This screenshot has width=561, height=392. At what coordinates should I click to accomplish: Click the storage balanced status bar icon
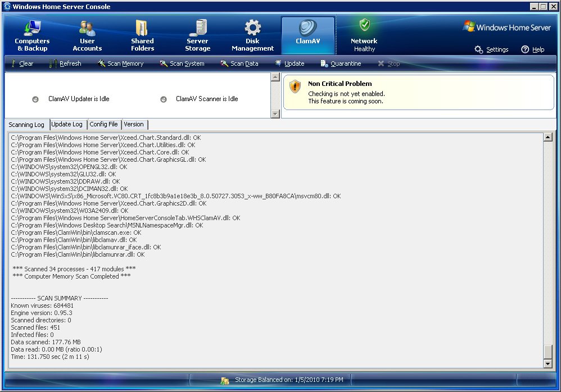coord(225,381)
